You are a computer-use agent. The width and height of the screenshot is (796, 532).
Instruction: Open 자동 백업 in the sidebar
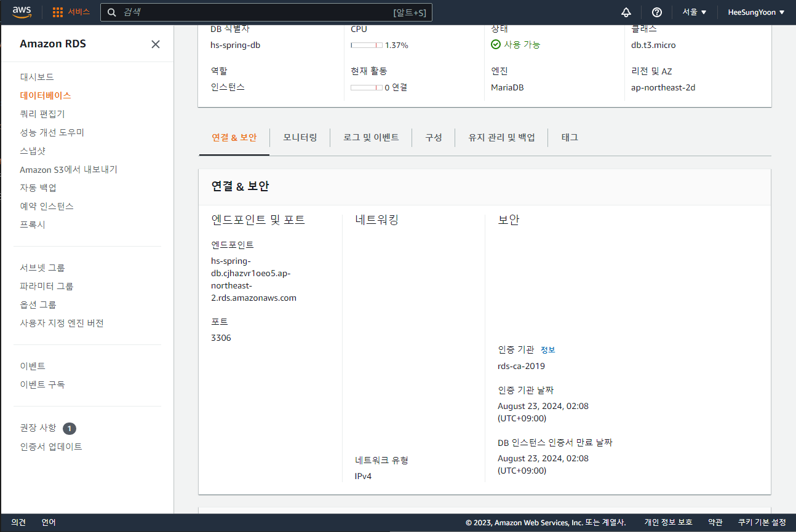38,188
